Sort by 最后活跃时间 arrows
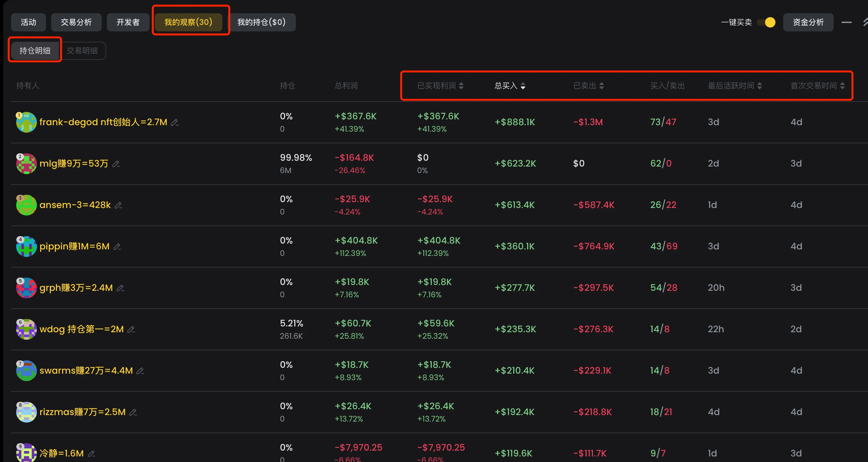This screenshot has height=462, width=868. (760, 86)
